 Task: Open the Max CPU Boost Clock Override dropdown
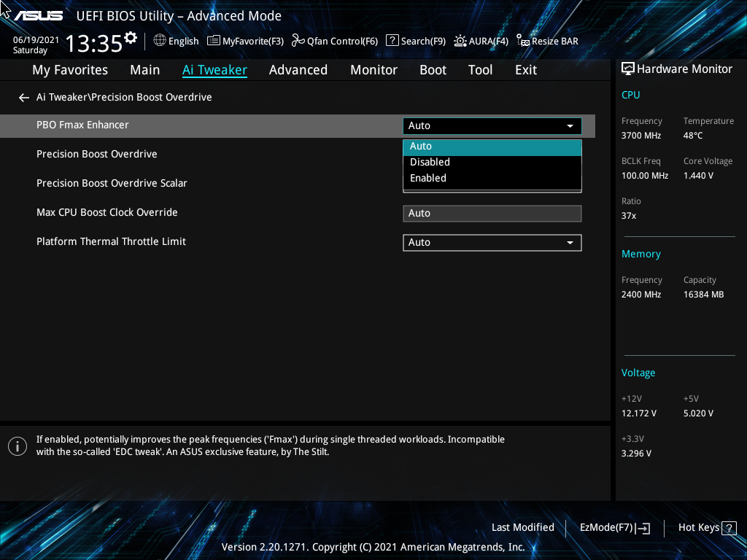[492, 213]
